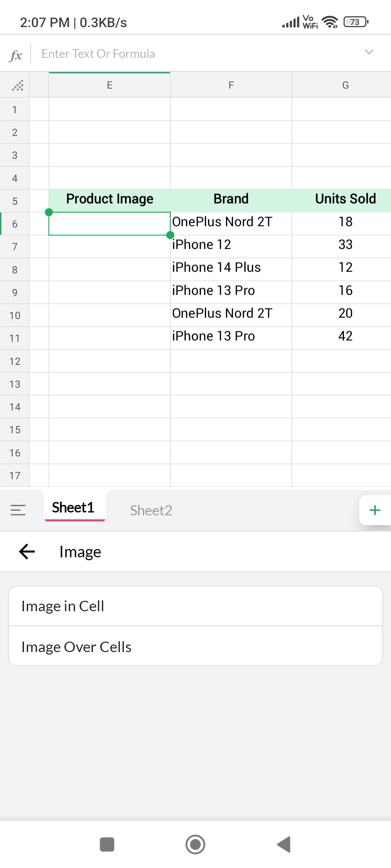Select column E header

(x=110, y=85)
